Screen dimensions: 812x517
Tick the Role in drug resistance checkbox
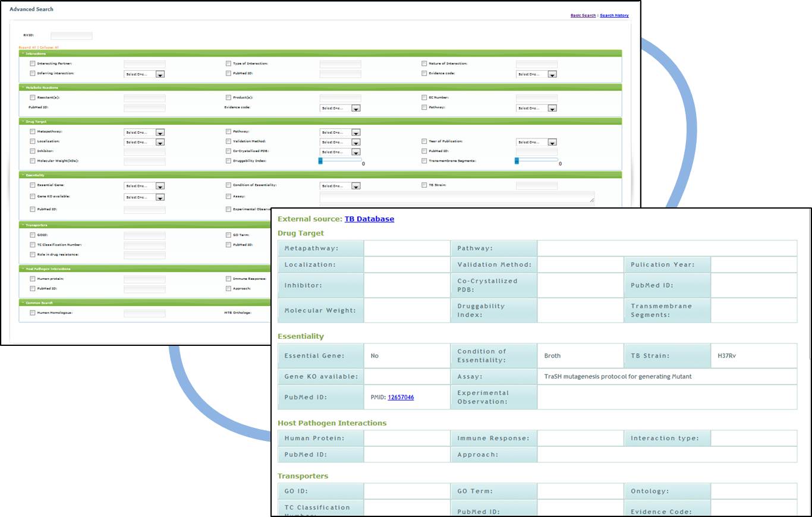(x=33, y=254)
